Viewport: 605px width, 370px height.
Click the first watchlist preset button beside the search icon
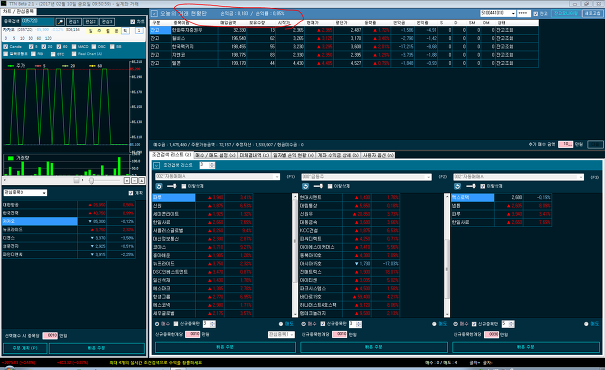pyautogui.click(x=74, y=22)
